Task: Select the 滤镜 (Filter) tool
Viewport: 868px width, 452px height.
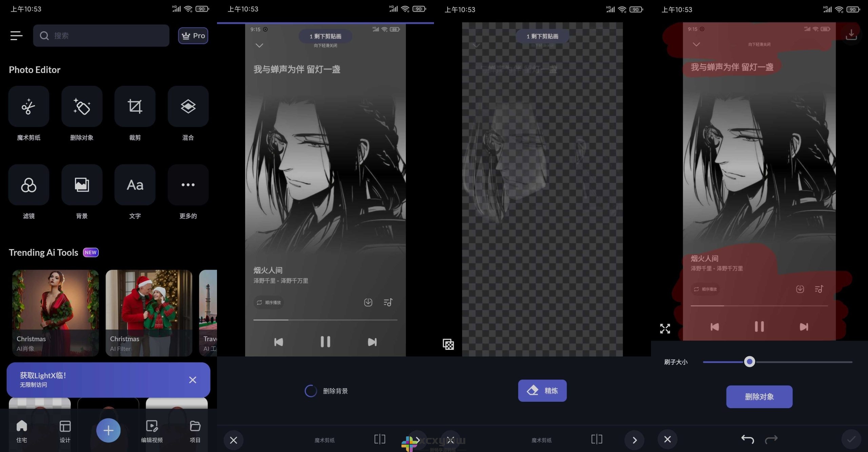Action: [x=28, y=185]
